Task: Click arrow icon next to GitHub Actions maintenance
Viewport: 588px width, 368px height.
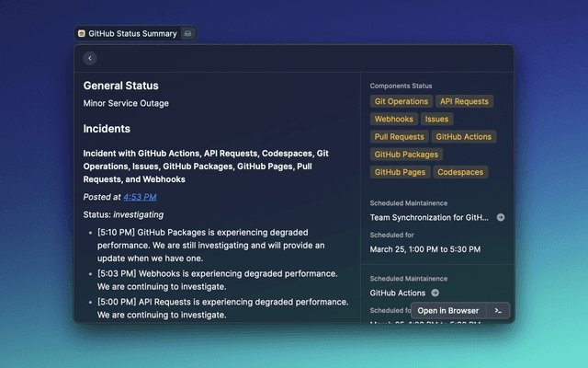Action: 435,293
